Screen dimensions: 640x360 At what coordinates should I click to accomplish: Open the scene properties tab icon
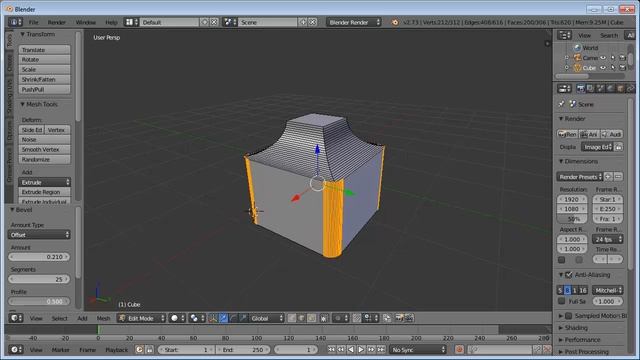click(600, 88)
